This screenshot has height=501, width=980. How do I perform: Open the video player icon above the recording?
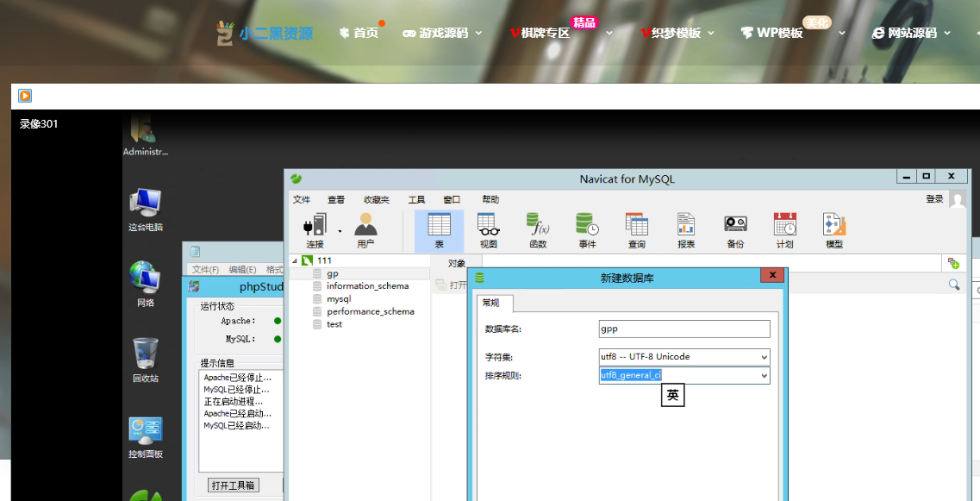point(25,96)
